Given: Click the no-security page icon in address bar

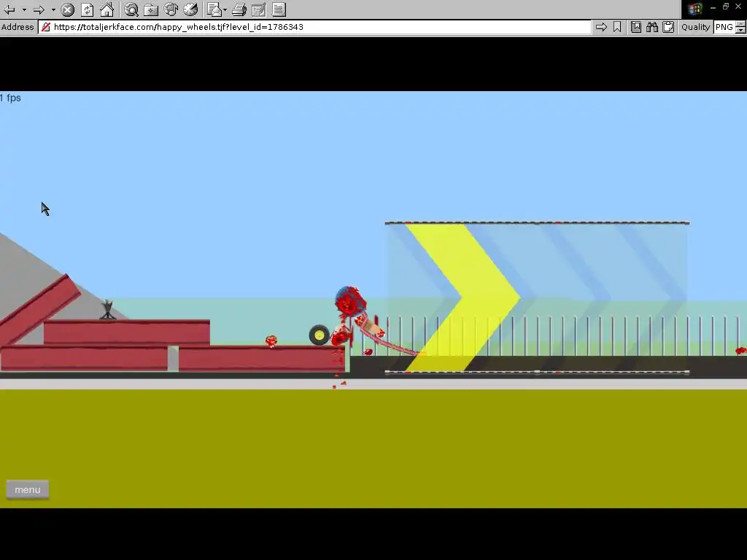Looking at the screenshot, I should 46,27.
